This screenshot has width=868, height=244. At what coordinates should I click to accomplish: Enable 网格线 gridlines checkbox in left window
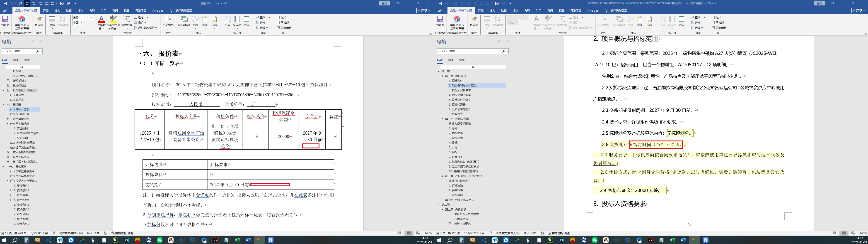tap(278, 23)
